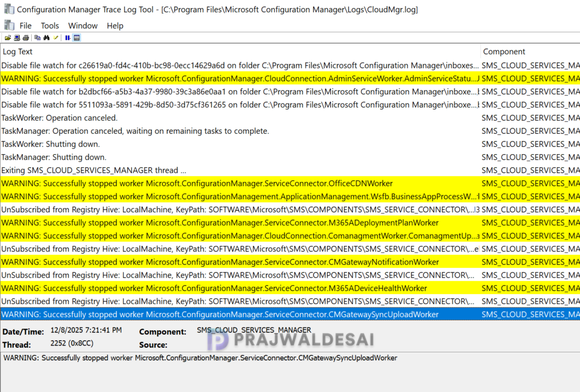Select the 'Disable file watch for c26619a0' row
Screen dimensions: 580x392
coord(290,66)
